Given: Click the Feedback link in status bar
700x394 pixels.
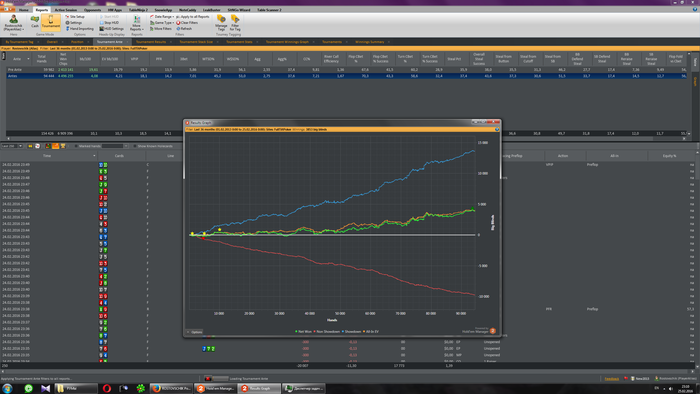Looking at the screenshot, I should click(x=612, y=378).
